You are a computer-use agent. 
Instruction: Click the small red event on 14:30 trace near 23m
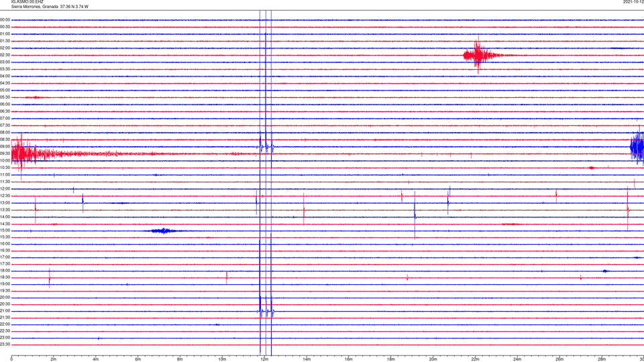click(511, 224)
